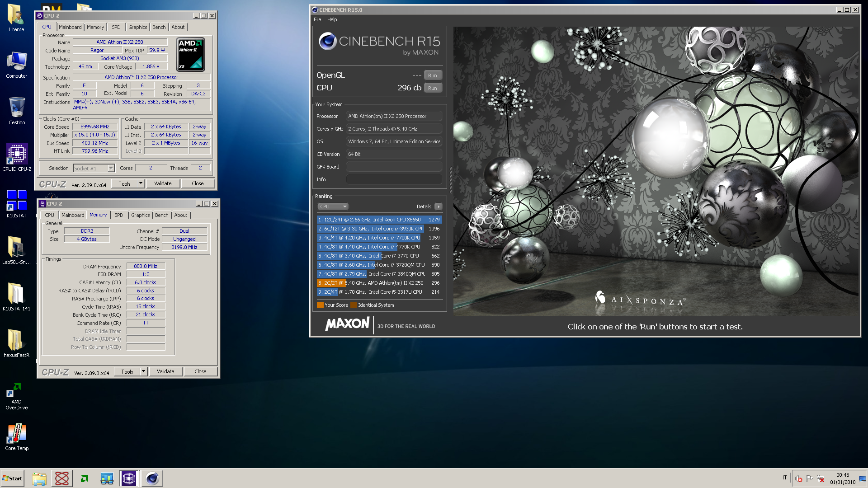This screenshot has width=868, height=488.
Task: Click Validate in top CPU-Z window
Action: click(163, 183)
